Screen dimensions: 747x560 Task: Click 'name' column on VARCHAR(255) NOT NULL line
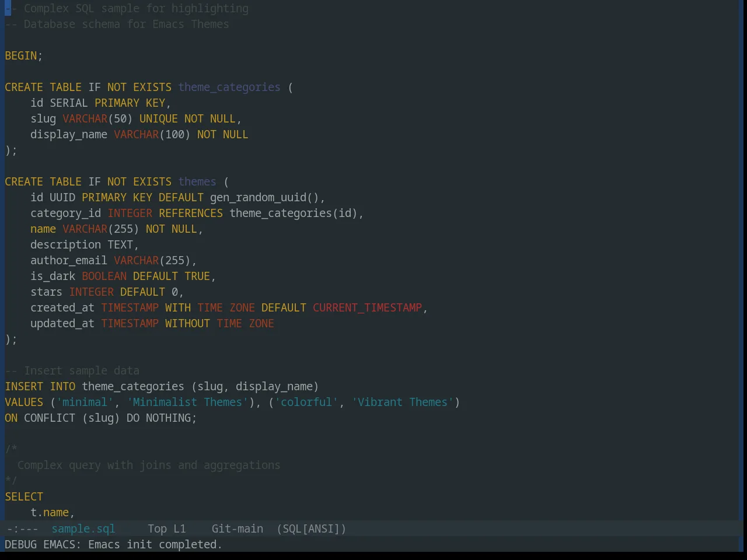click(x=43, y=229)
